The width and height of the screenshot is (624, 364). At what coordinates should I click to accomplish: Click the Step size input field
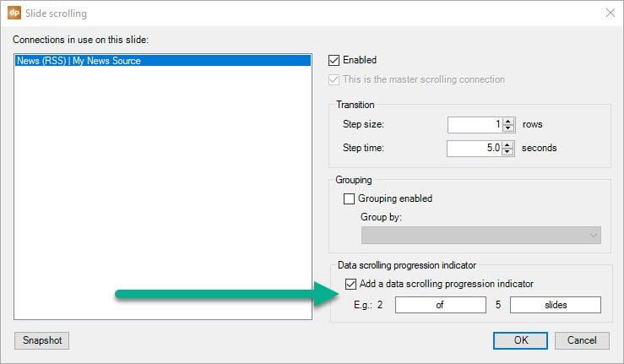coord(475,124)
